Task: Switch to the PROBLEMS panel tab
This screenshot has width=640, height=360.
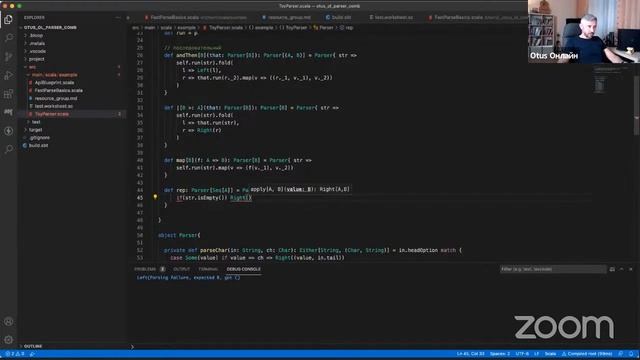Action: coord(149,269)
